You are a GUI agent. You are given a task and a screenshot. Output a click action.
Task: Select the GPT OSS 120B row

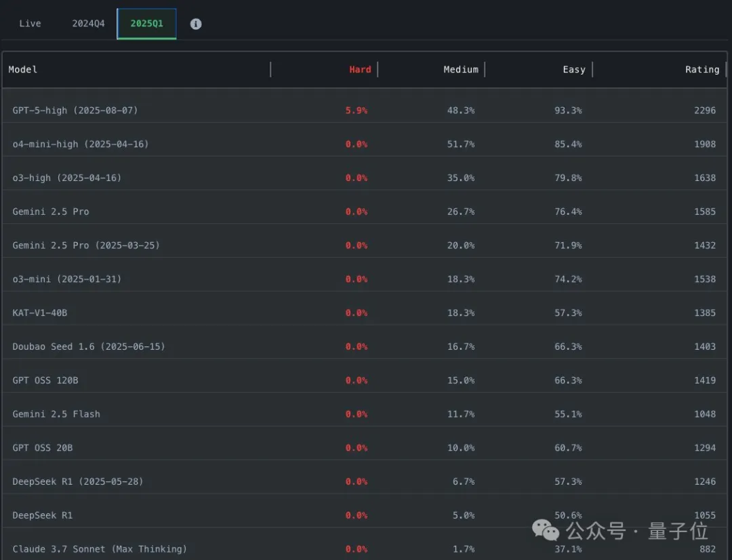point(45,380)
